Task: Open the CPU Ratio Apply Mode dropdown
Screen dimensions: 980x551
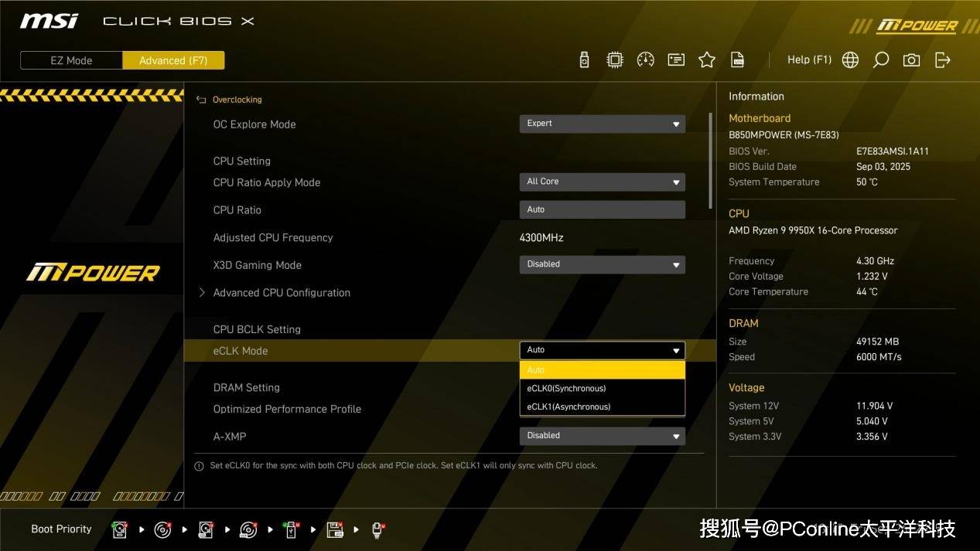Action: pos(602,182)
